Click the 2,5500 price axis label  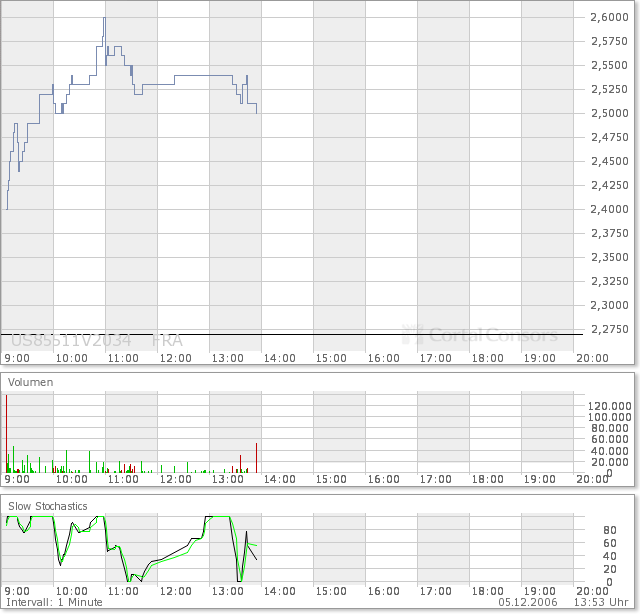[609, 65]
